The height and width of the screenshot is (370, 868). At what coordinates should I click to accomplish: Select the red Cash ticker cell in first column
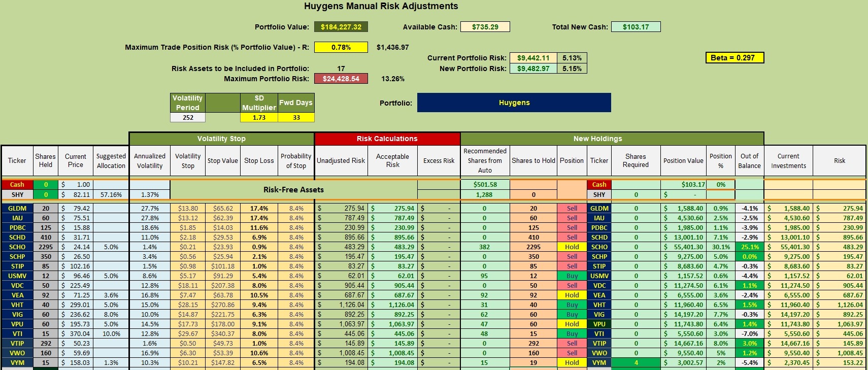click(x=17, y=185)
